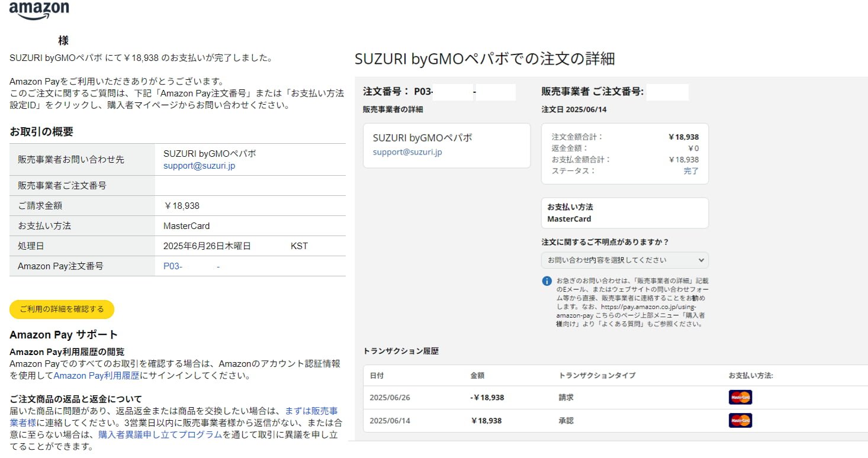Click the お支払い方法 MasterCard box
The height and width of the screenshot is (458, 868).
pos(625,213)
